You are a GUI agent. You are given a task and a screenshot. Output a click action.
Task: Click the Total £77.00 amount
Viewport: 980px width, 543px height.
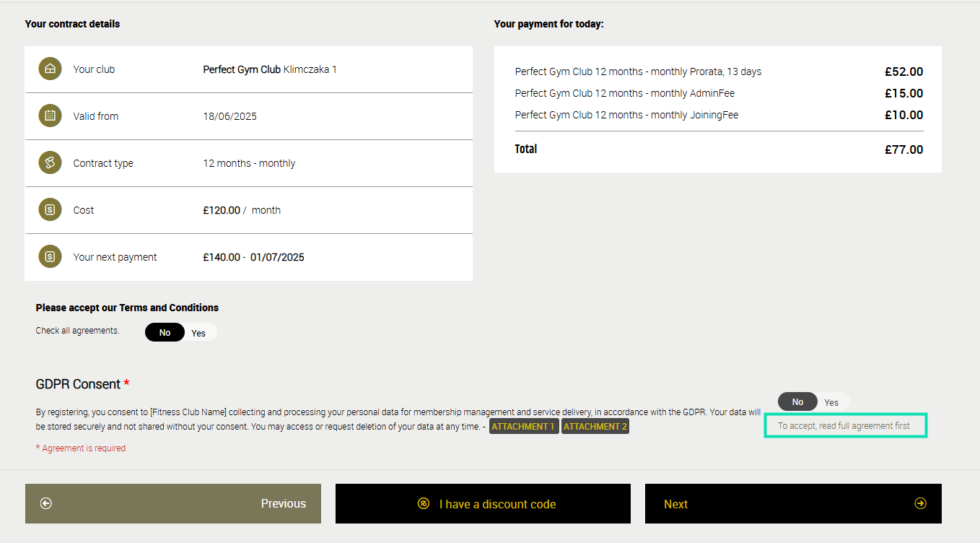(904, 150)
